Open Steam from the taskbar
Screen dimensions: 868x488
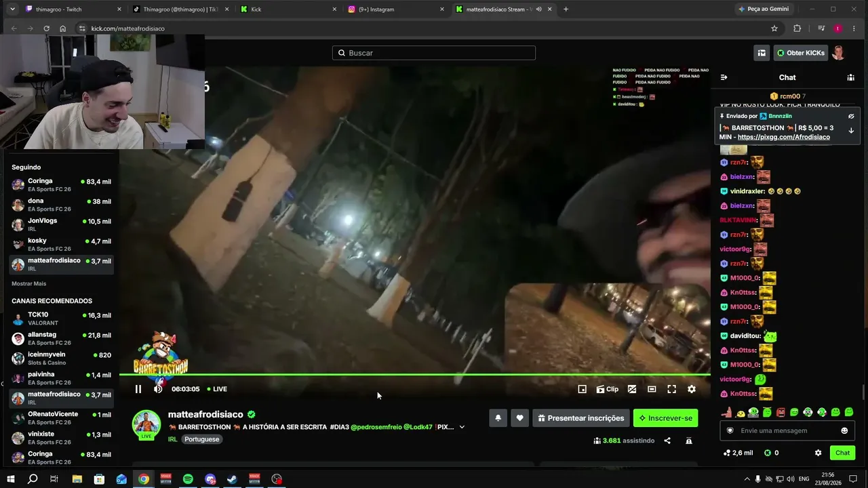point(232,479)
